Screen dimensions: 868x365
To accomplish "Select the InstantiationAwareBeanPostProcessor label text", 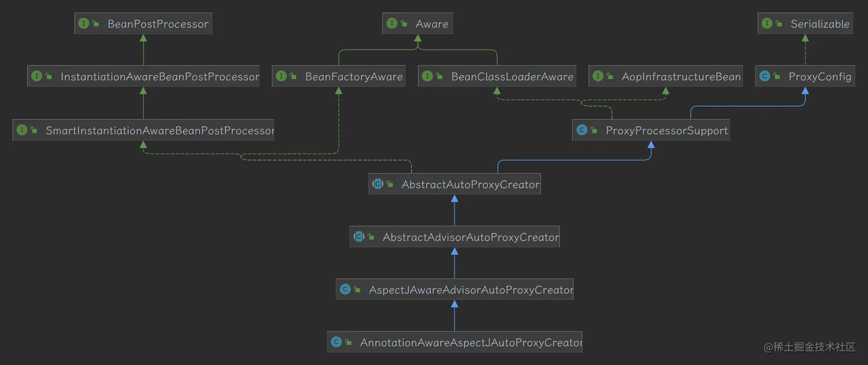I will 160,77.
